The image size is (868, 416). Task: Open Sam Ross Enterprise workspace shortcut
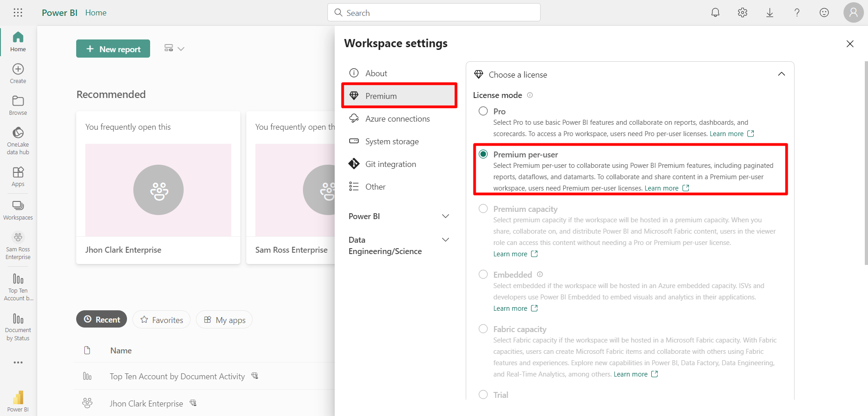tap(18, 245)
